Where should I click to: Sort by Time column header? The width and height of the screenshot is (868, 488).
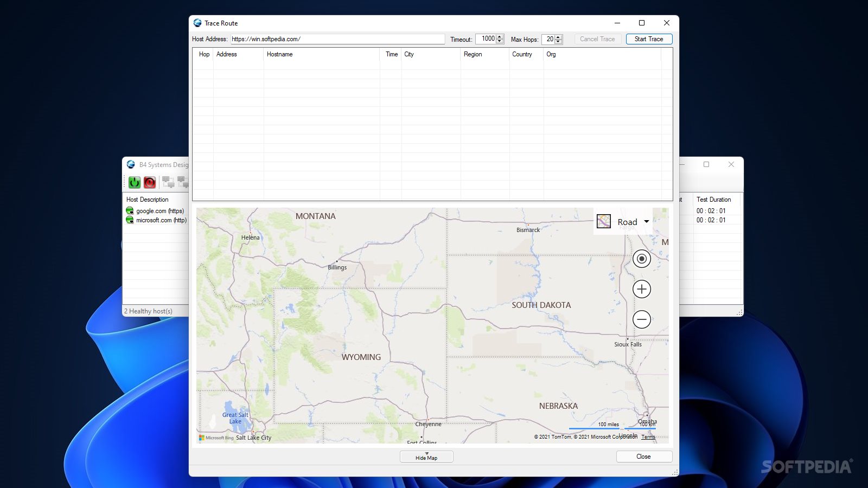point(391,54)
